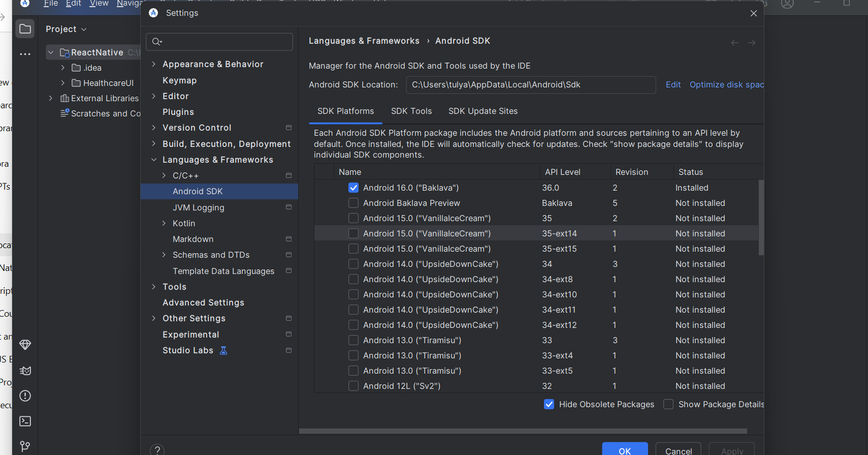This screenshot has width=868, height=455.
Task: Click the diamond gem icon in left sidebar
Action: [25, 345]
